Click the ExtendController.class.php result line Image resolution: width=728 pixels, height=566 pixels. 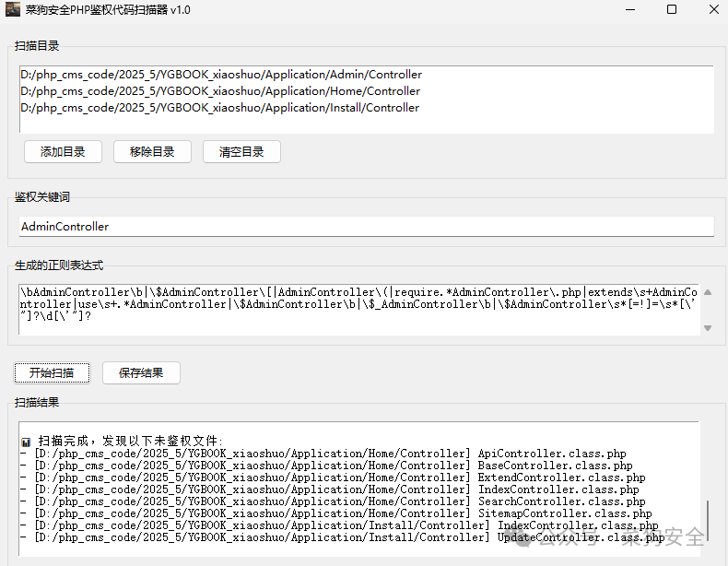pos(333,478)
